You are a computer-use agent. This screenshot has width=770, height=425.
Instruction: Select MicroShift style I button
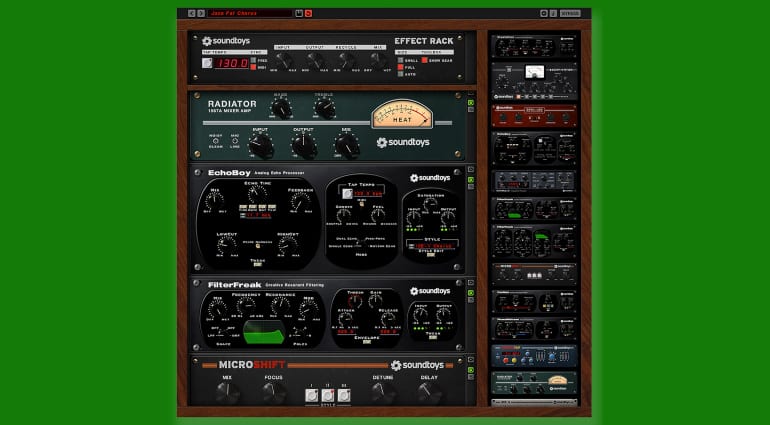pos(310,395)
